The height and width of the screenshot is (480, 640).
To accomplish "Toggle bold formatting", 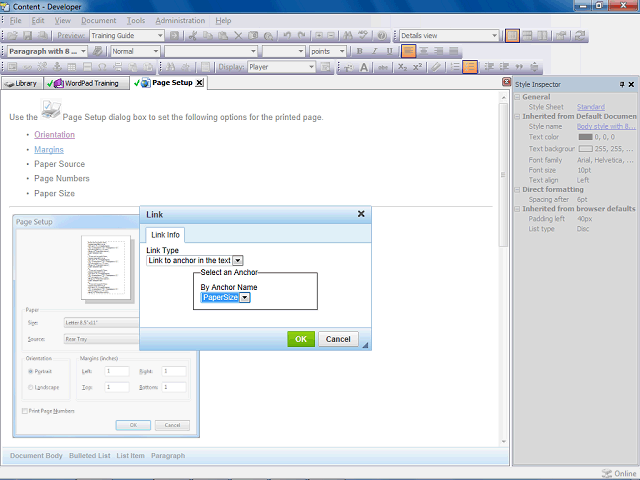I will click(359, 51).
